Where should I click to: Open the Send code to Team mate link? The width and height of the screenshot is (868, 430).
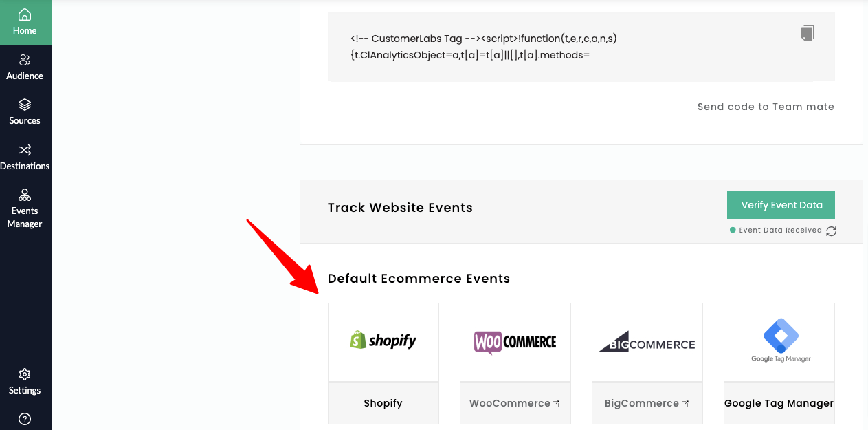(x=765, y=107)
